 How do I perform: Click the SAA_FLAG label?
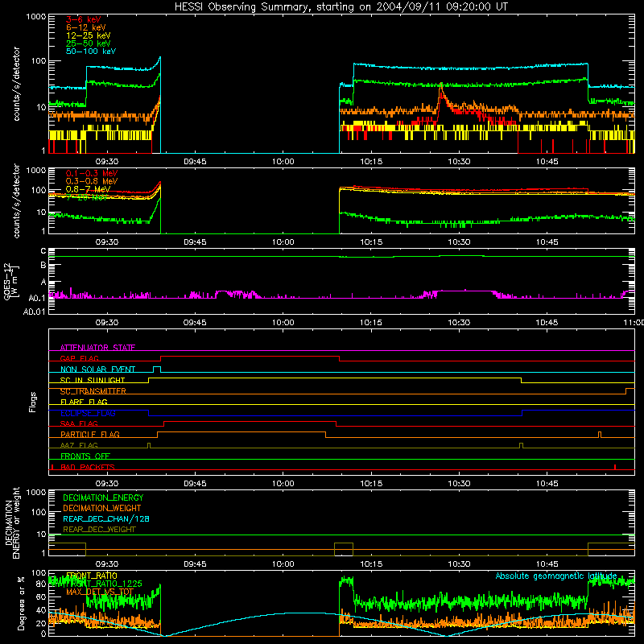pyautogui.click(x=79, y=423)
